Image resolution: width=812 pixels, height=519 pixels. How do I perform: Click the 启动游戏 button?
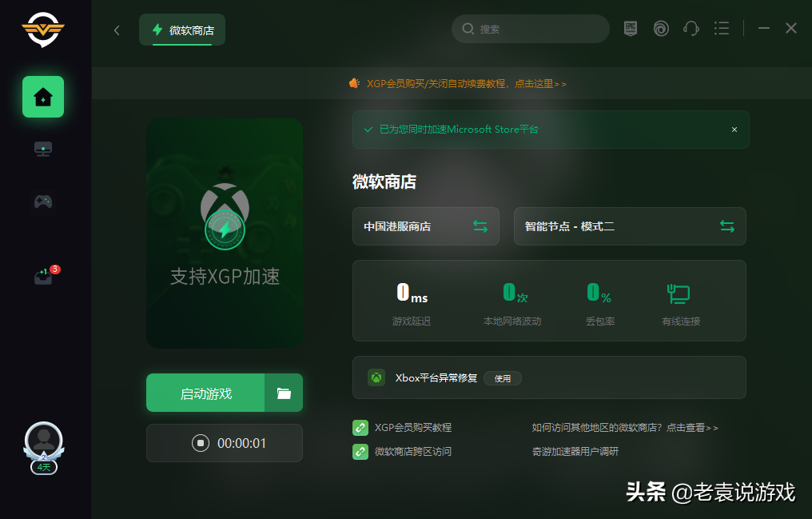click(x=205, y=393)
